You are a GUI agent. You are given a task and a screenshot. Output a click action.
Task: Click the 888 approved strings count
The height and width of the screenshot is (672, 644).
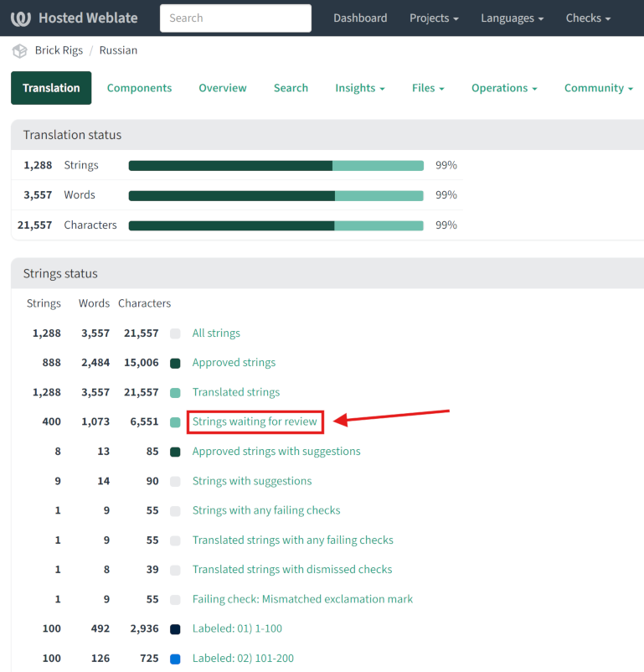click(51, 363)
